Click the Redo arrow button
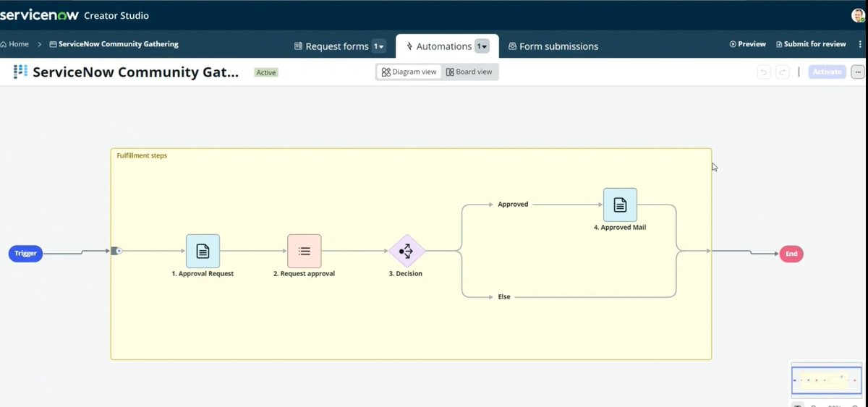 click(782, 72)
